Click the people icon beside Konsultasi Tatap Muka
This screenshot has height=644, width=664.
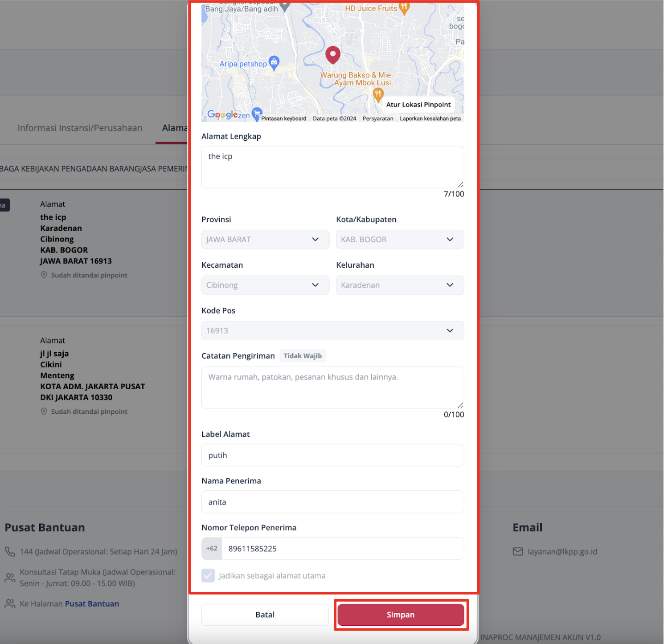[10, 578]
